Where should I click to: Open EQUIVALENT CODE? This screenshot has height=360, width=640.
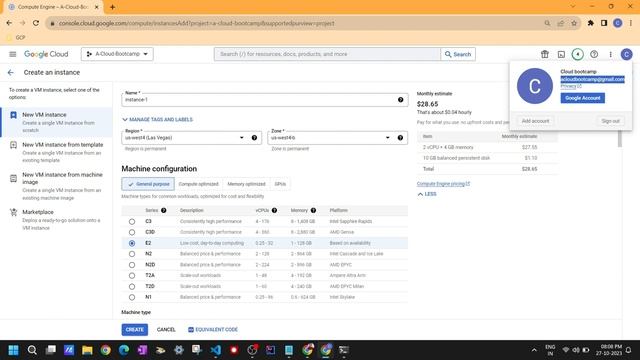point(213,329)
